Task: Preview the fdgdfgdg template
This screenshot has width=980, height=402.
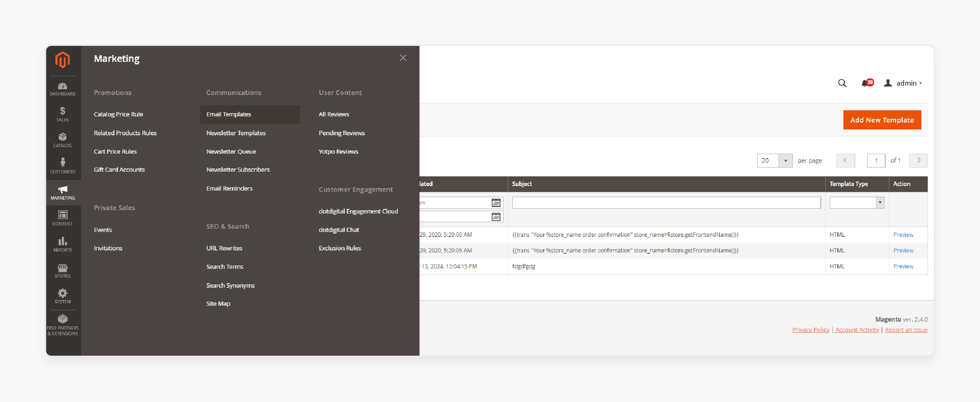Action: pyautogui.click(x=903, y=266)
